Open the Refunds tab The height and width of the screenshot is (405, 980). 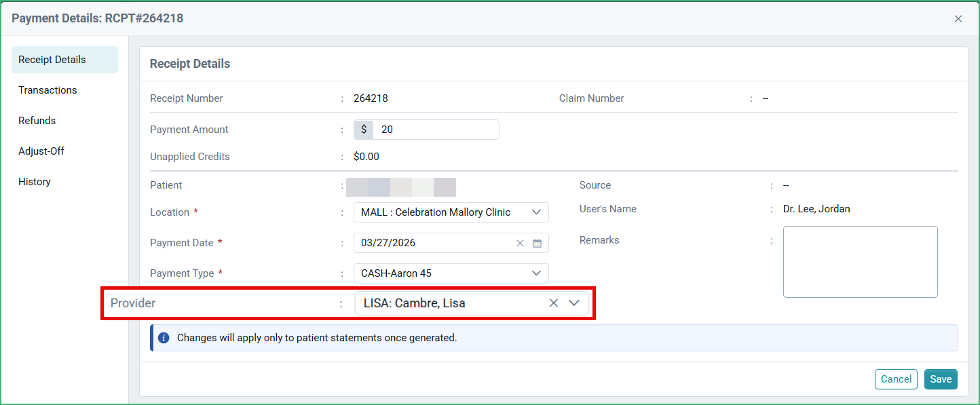tap(64, 121)
